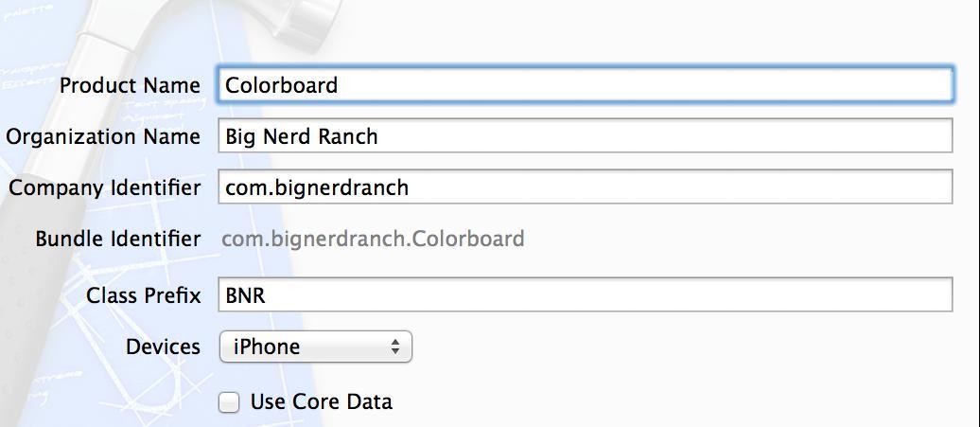Focus the Company Identifier text field
The width and height of the screenshot is (980, 427).
point(585,187)
